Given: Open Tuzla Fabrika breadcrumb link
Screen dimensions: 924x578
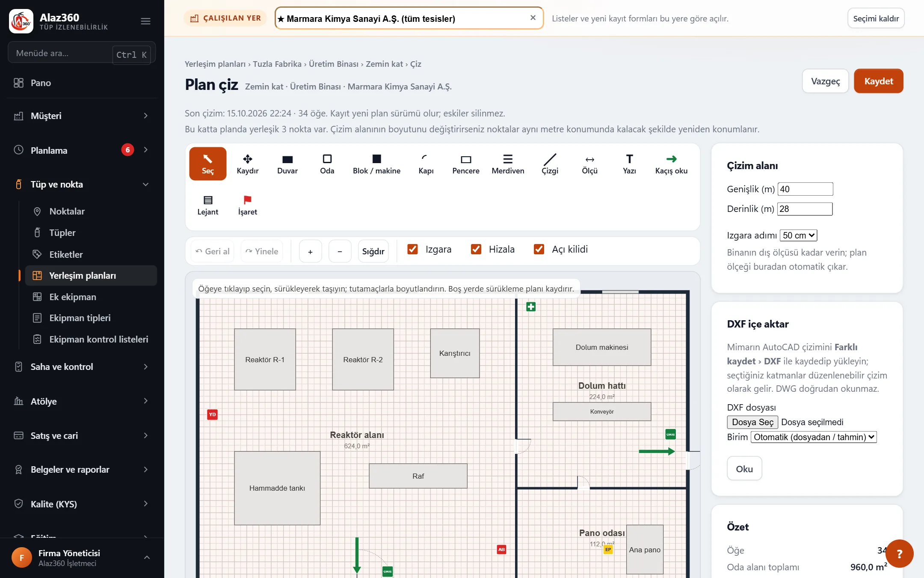Looking at the screenshot, I should point(277,64).
